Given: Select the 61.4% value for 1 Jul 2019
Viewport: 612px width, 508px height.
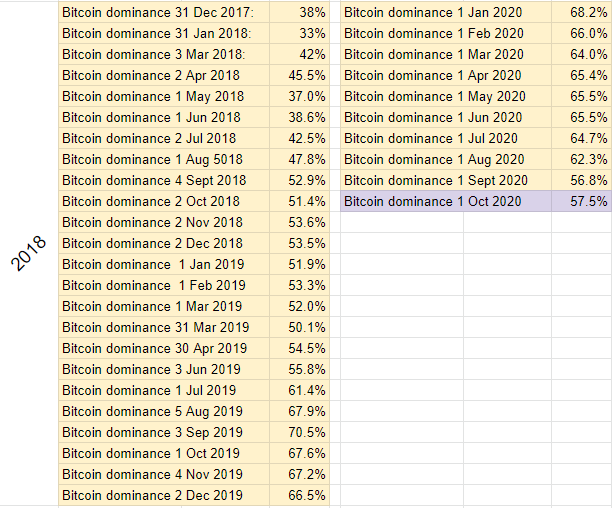Looking at the screenshot, I should [299, 390].
